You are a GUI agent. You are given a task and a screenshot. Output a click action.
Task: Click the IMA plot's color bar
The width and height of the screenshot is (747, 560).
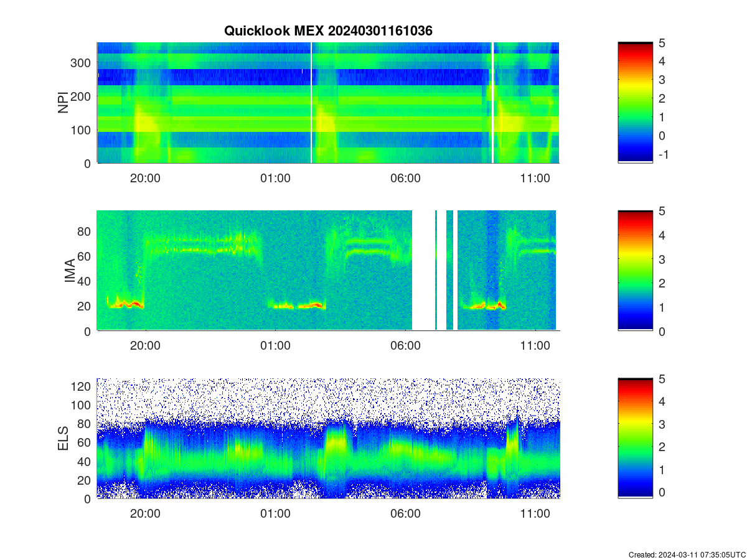635,271
